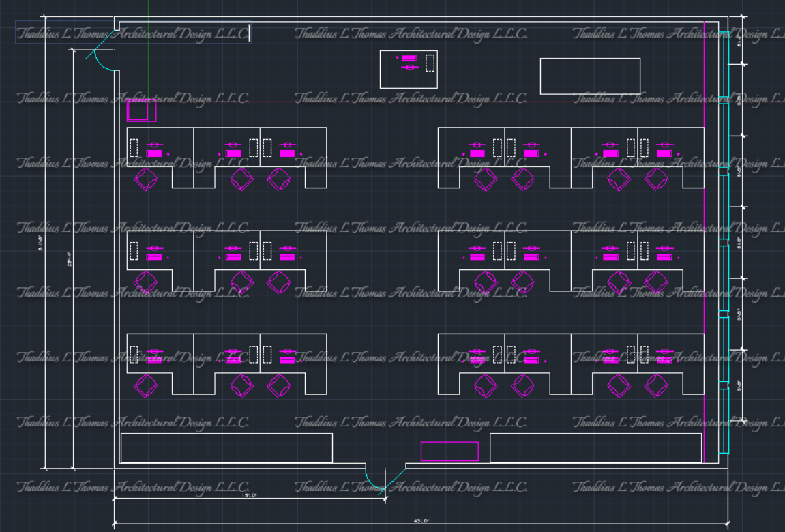Viewport: 785px width, 532px height.
Task: Select the long counter rectangle at bottom left
Action: tap(227, 448)
